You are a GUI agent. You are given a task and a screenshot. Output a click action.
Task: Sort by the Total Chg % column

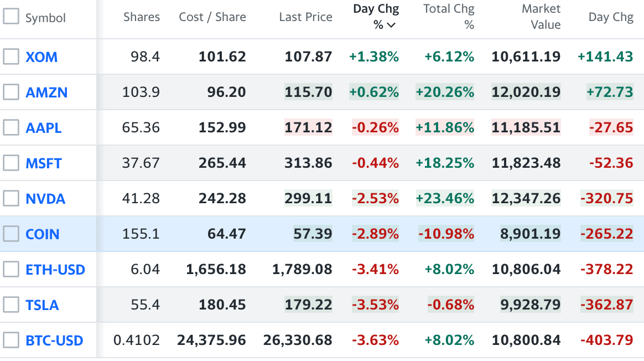coord(448,17)
